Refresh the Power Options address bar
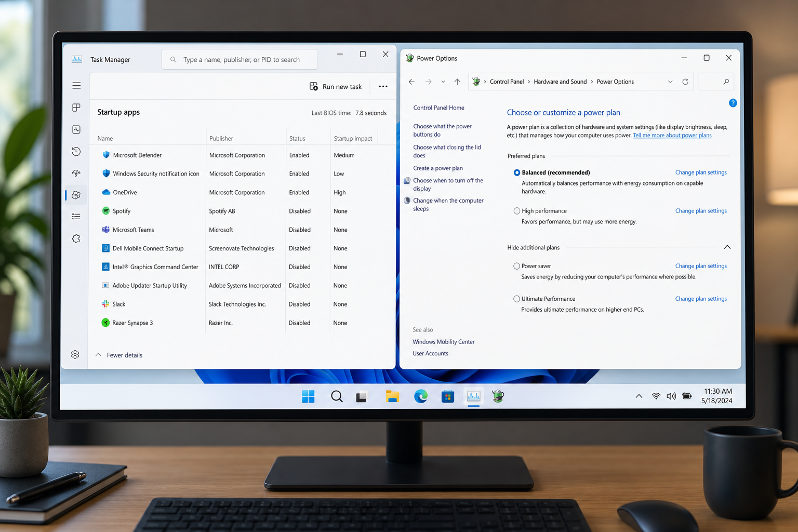Screen dimensions: 798x532 685,82
